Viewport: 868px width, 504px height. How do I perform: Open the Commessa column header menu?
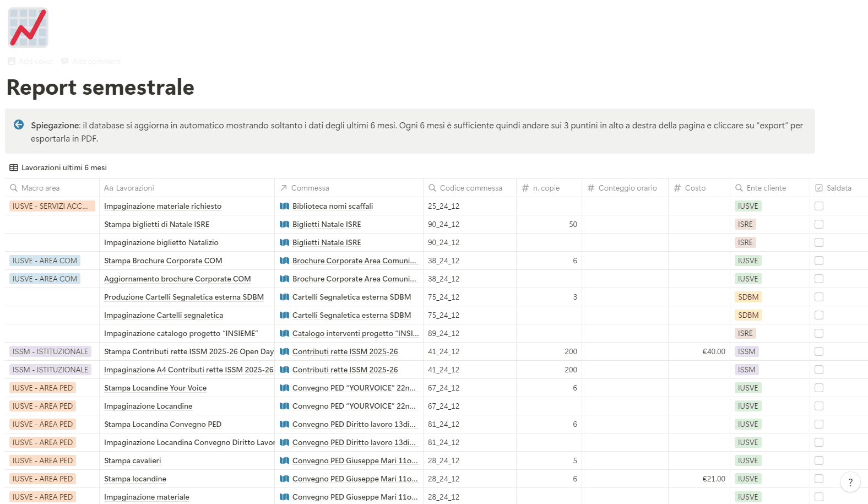tap(349, 188)
